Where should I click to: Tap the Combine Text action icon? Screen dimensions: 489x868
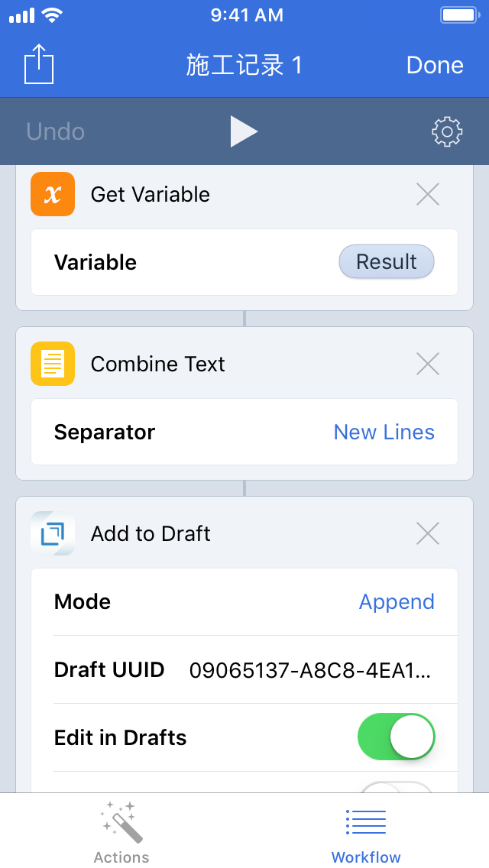pos(53,364)
